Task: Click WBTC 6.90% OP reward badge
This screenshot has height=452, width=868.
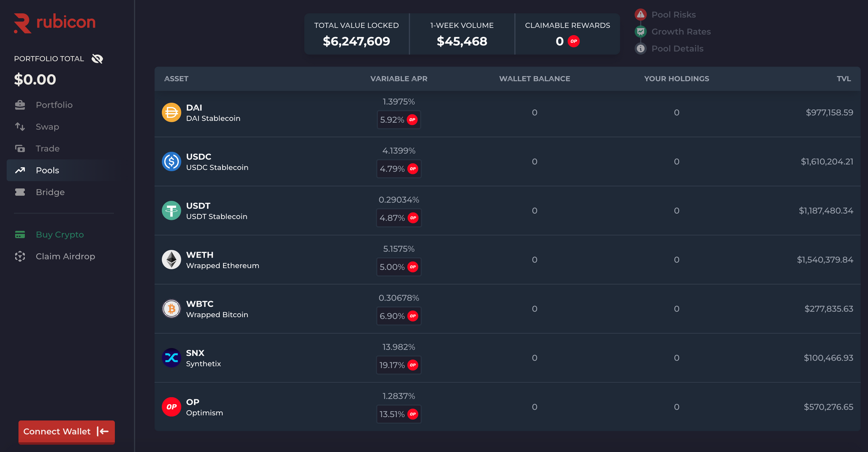Action: [399, 316]
